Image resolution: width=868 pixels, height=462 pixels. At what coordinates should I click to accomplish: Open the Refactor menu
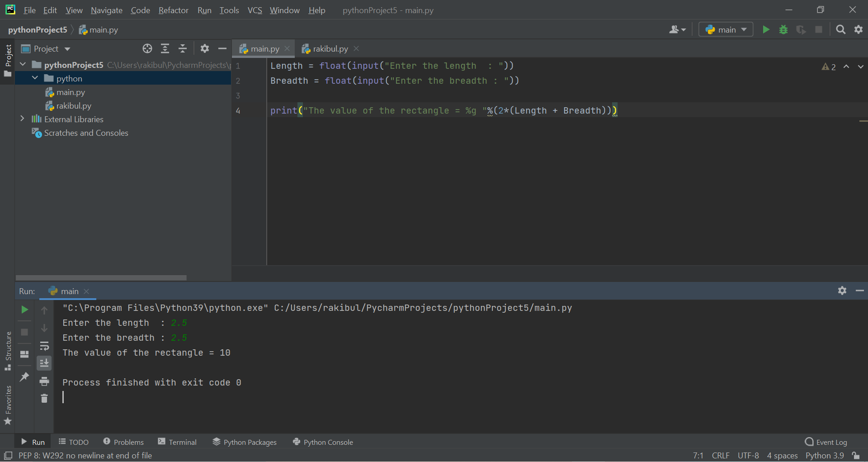173,10
